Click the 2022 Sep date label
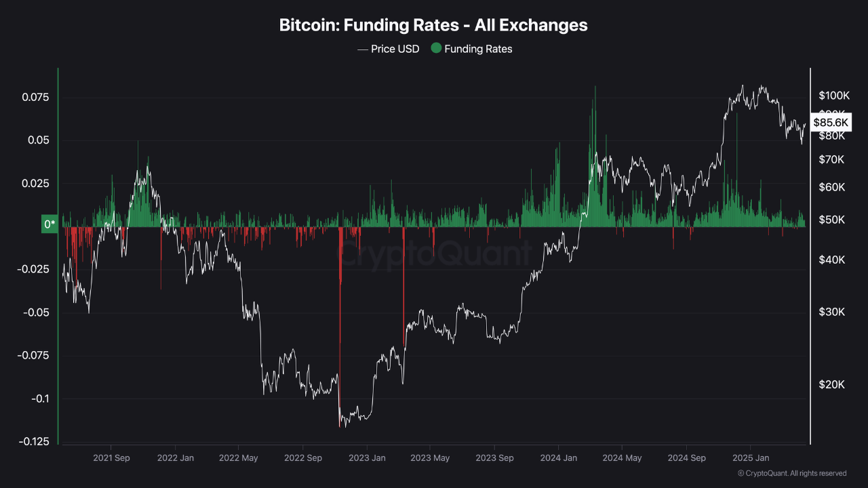 [303, 458]
